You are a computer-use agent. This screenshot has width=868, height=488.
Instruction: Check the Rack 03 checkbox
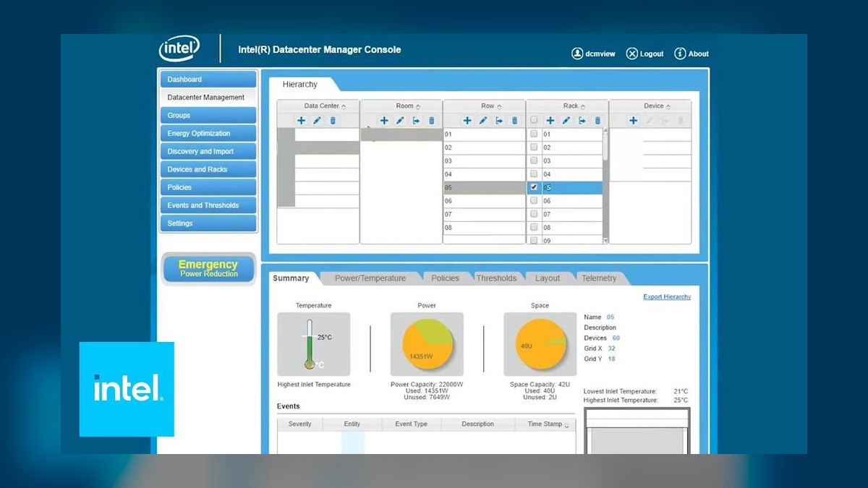[534, 160]
